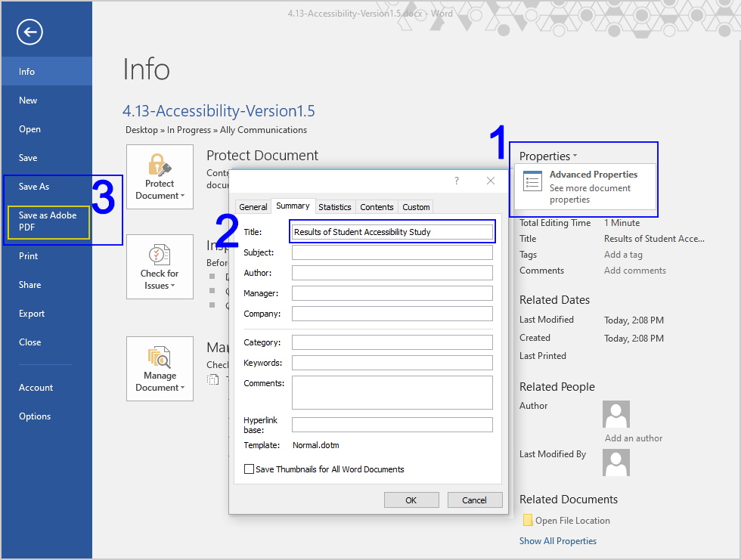Click the Show All Properties link
Screen dimensions: 741x560
pos(557,541)
